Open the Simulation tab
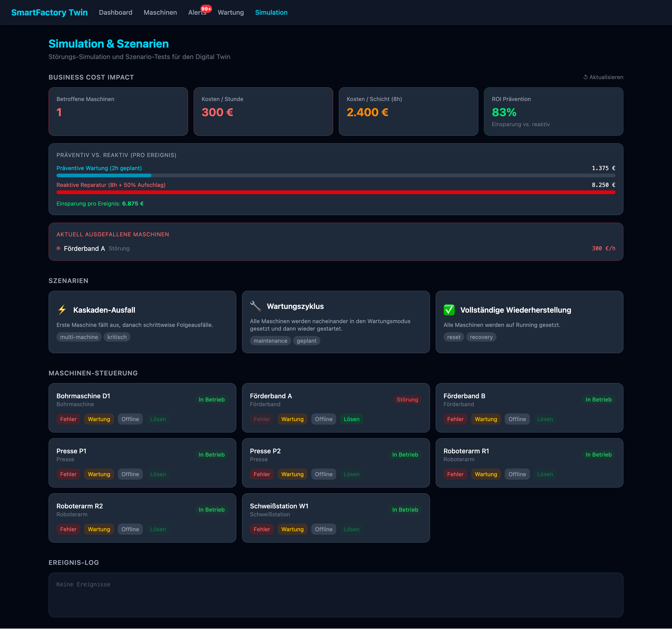The height and width of the screenshot is (629, 672). pyautogui.click(x=271, y=13)
